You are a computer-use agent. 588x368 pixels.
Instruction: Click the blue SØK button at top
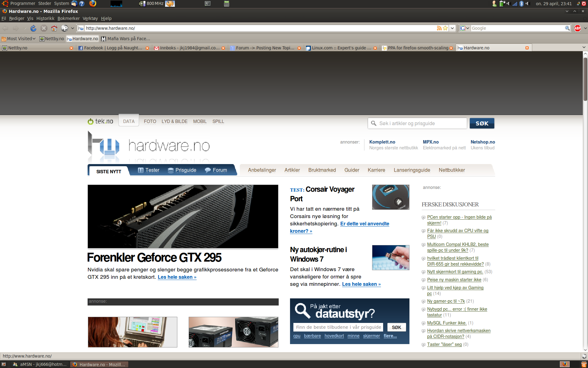(x=482, y=123)
